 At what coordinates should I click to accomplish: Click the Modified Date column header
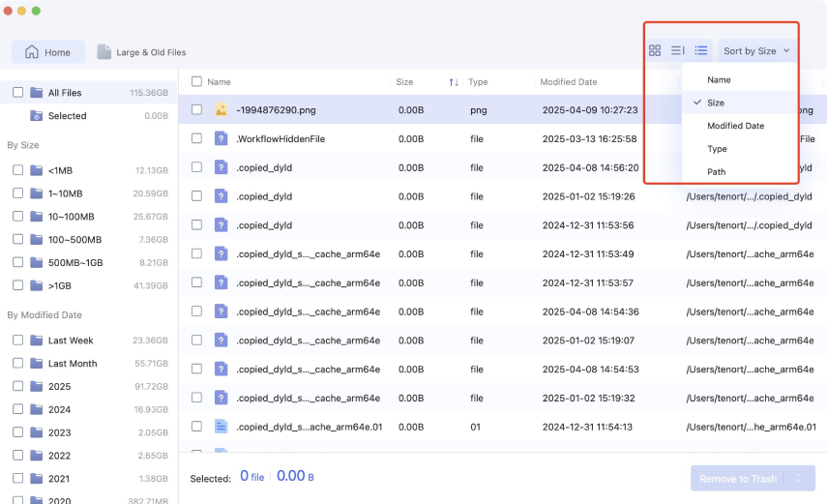(x=569, y=82)
